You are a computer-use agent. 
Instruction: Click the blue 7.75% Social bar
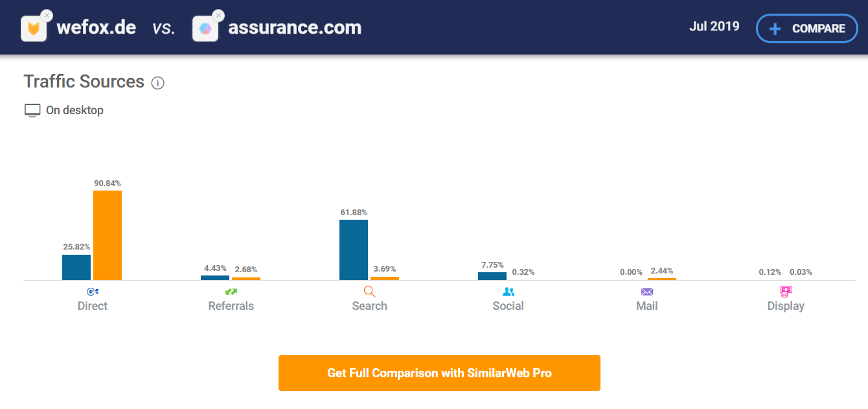[x=492, y=276]
